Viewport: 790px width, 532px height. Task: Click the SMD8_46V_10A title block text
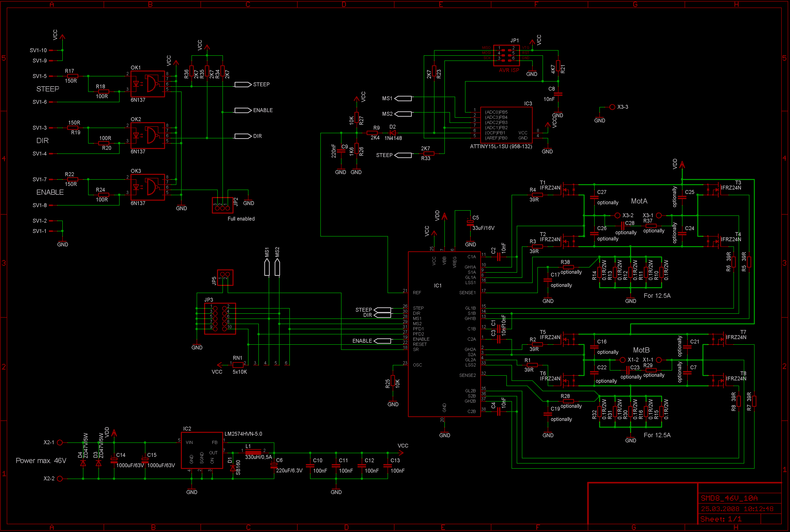pyautogui.click(x=729, y=498)
